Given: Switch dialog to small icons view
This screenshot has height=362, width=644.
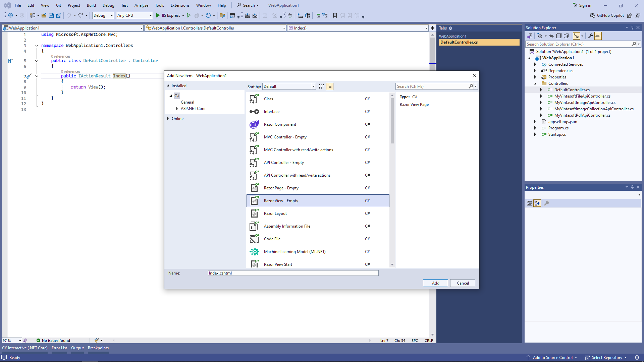Looking at the screenshot, I should pyautogui.click(x=321, y=86).
